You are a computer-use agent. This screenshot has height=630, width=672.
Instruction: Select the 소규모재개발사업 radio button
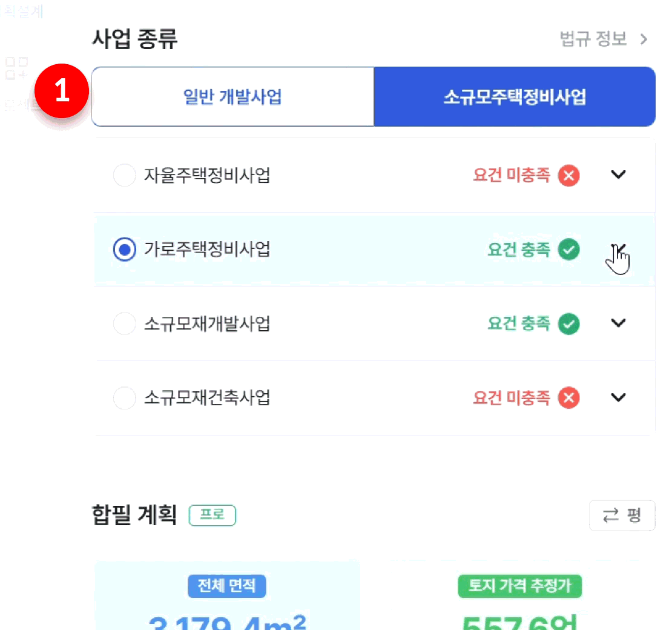tap(125, 323)
